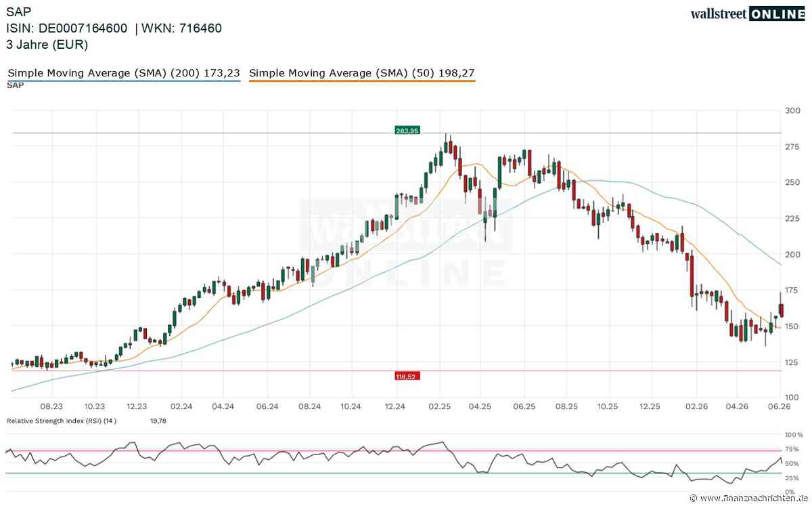
Task: Select the SMA (50) 198,27 legend
Action: [362, 72]
